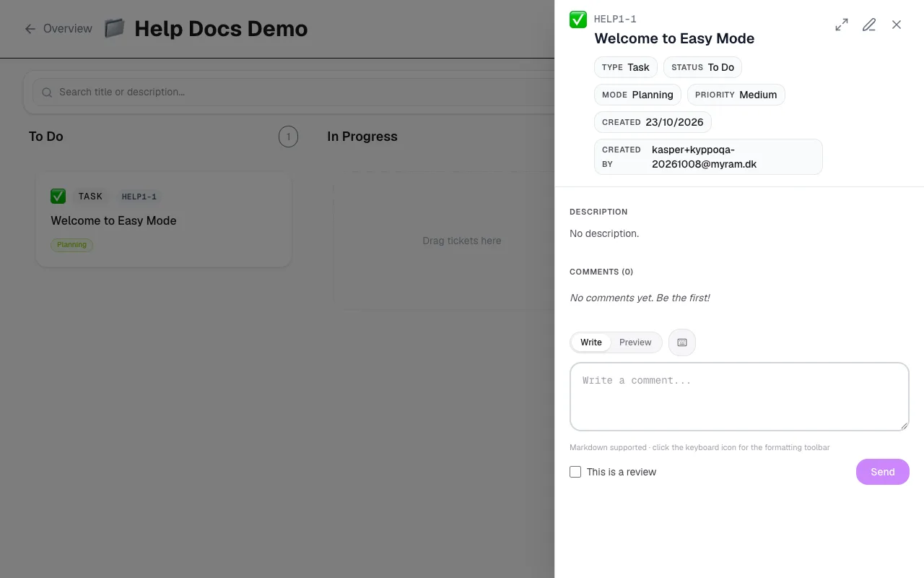Click the Welcome to Easy Mode panel title
Viewport: 924px width, 578px height.
click(674, 39)
